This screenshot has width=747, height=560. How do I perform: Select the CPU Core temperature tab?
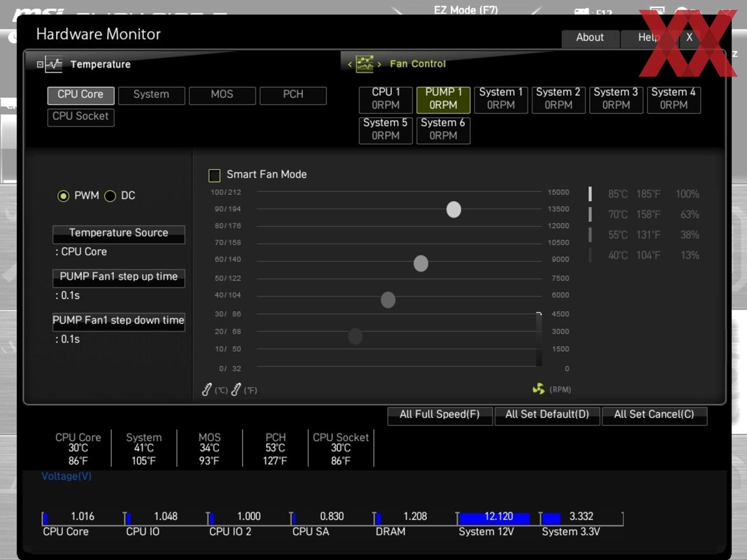pos(81,95)
